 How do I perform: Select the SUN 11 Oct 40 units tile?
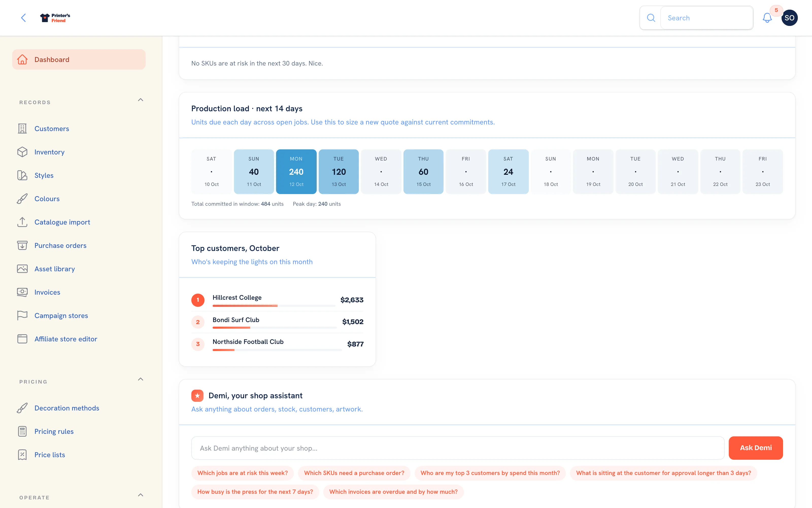pyautogui.click(x=254, y=172)
